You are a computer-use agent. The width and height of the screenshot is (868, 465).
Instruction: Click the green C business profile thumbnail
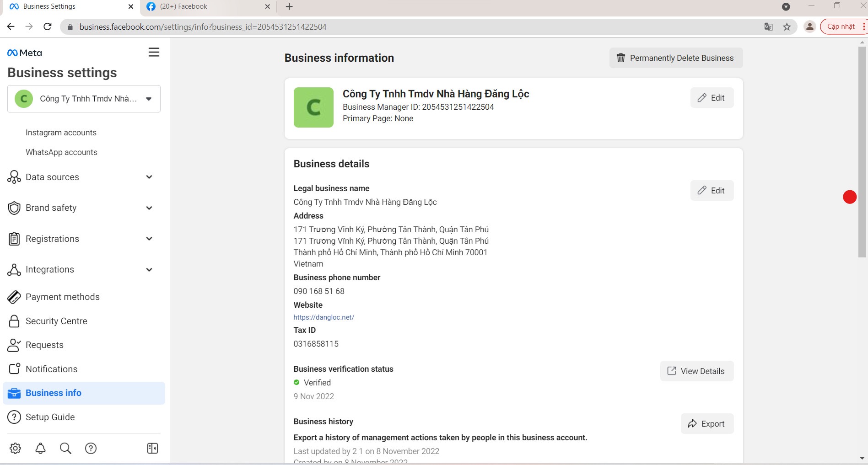click(x=313, y=107)
